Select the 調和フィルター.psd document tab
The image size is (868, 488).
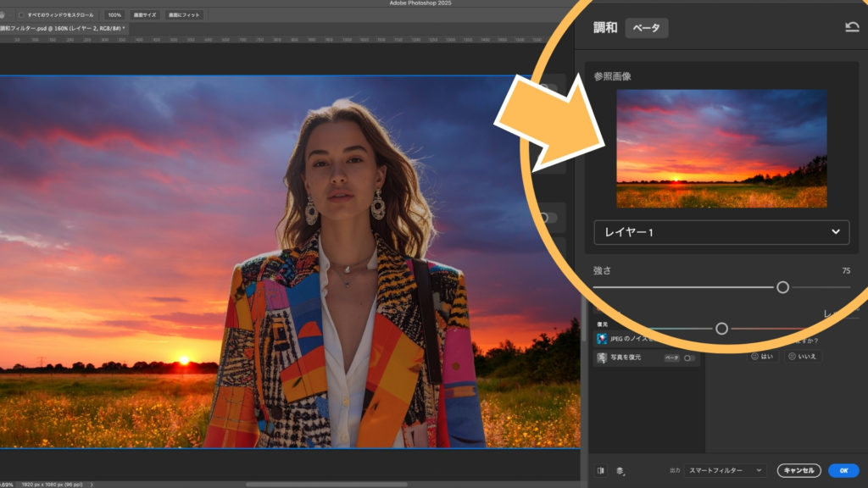click(59, 28)
